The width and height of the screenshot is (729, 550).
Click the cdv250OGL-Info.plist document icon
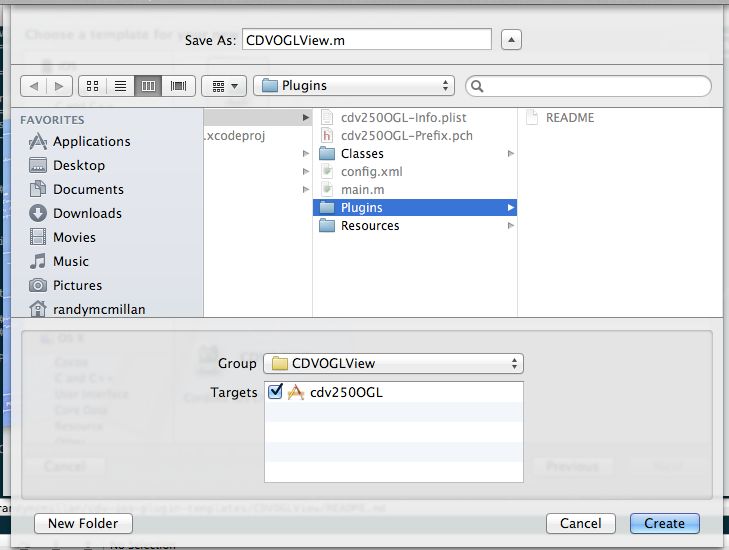coord(327,118)
